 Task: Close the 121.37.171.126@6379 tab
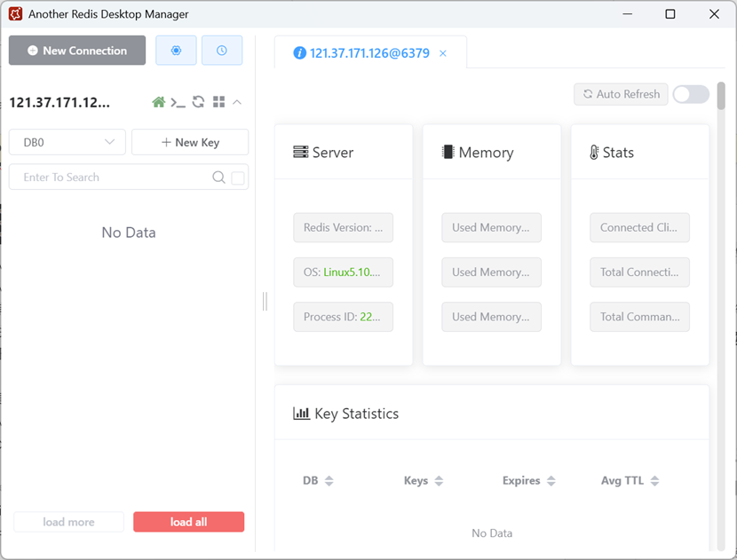click(443, 53)
